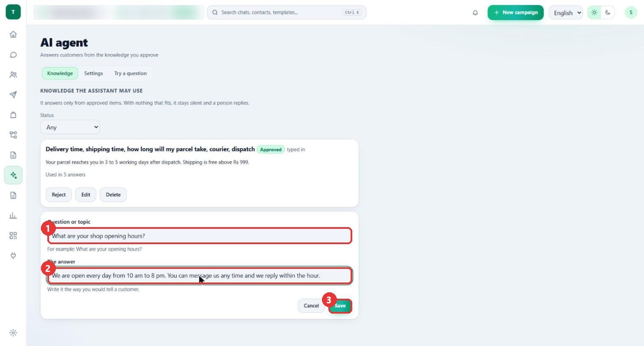Click the 'Your parcel reaches you' answer text
Screen dimensions: 644x346
click(x=147, y=162)
